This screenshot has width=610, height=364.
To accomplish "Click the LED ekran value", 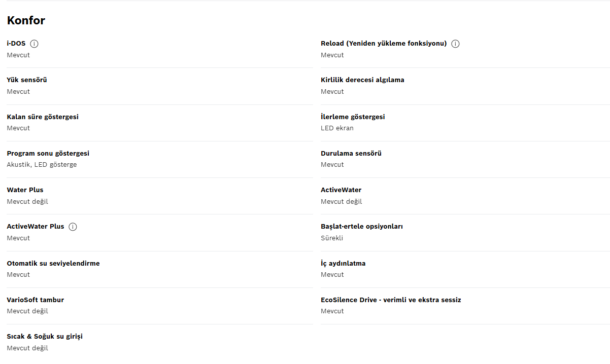I will click(x=337, y=128).
